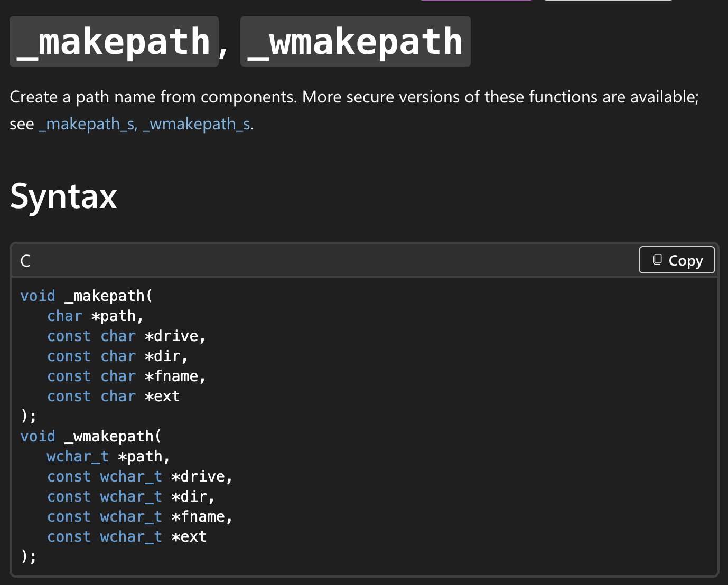Screen dimensions: 728x585
Task: Click the C language label in code header
Action: pyautogui.click(x=25, y=261)
